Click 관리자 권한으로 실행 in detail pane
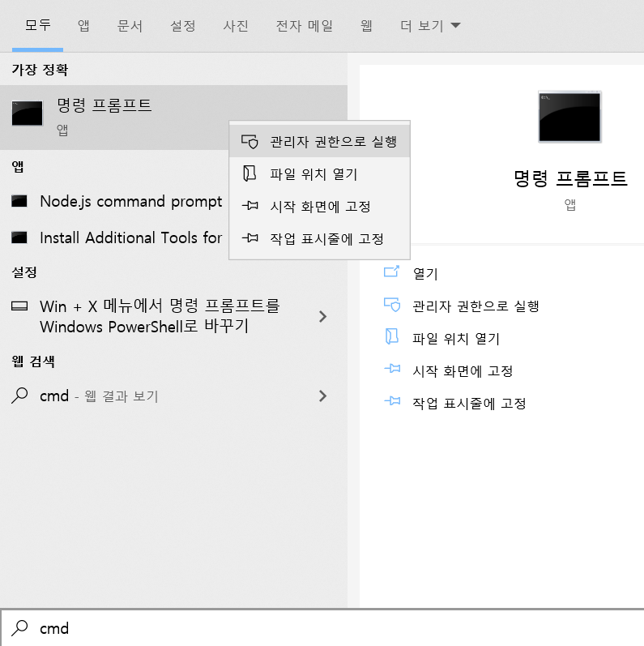 pos(476,306)
